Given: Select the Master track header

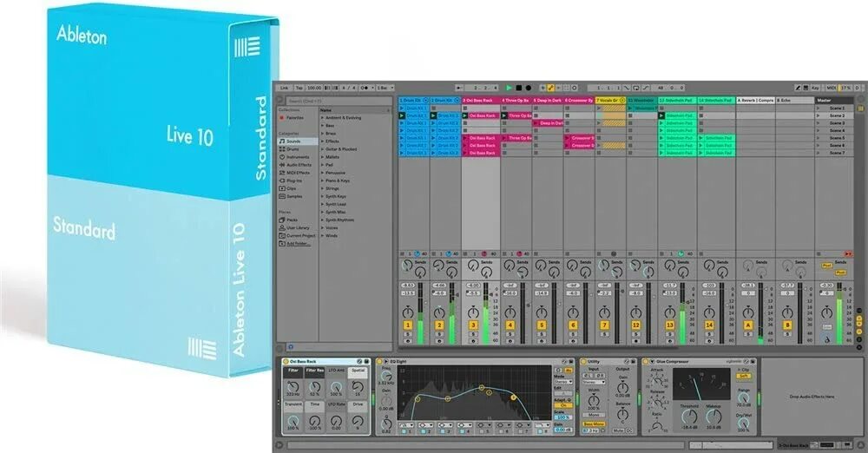Looking at the screenshot, I should point(834,101).
